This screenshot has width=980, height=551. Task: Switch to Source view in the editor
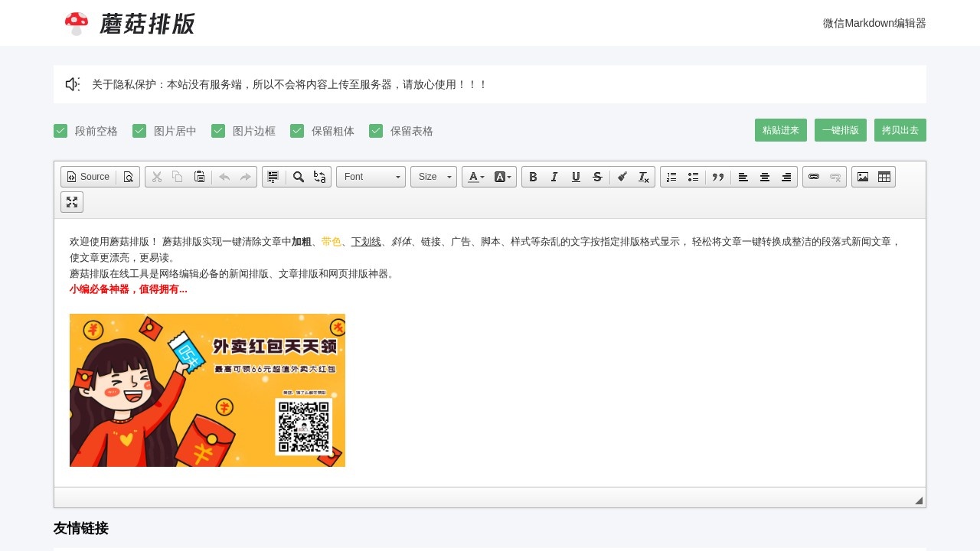(x=87, y=177)
